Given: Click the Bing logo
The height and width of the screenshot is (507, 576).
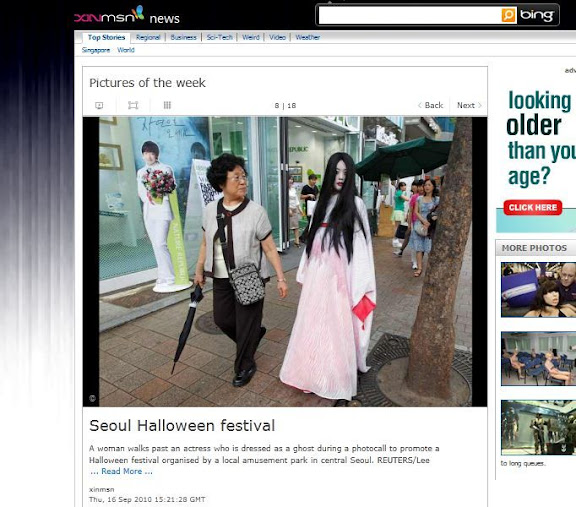Looking at the screenshot, I should 537,15.
